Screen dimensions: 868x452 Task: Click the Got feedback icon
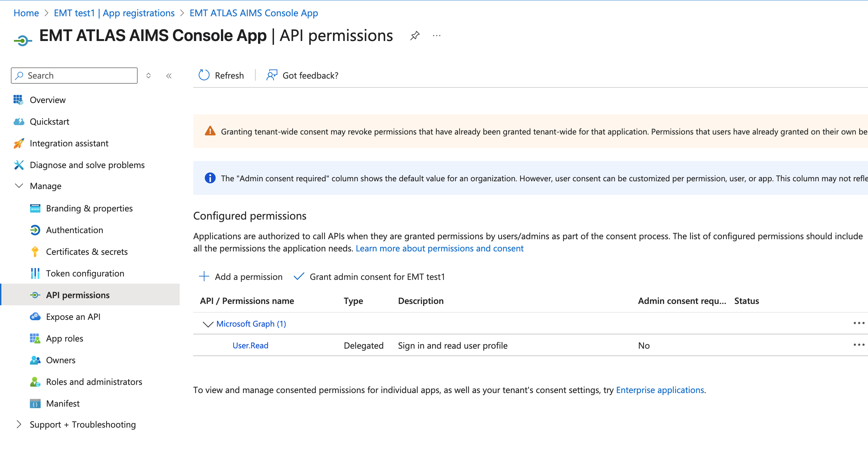point(272,75)
